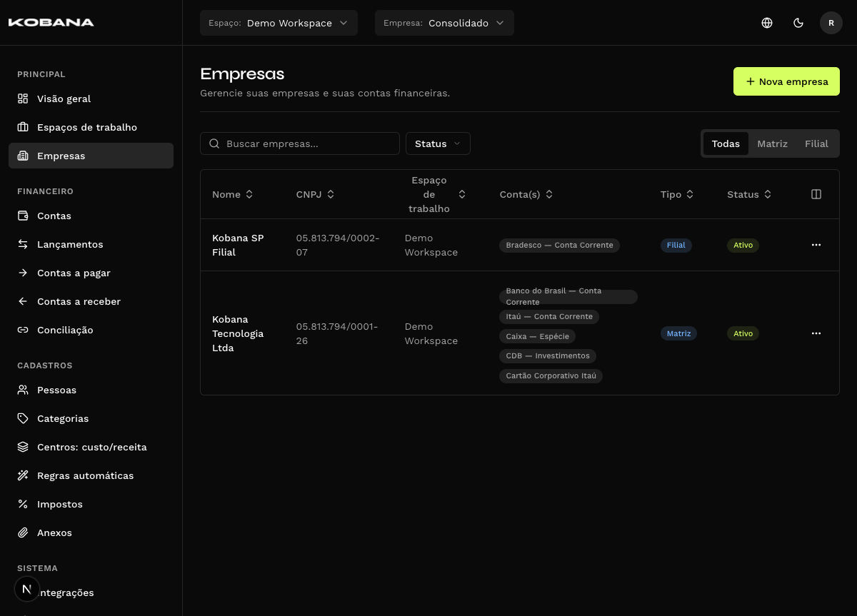857x616 pixels.
Task: Click the Visão geral dashboard icon
Action: pos(23,99)
